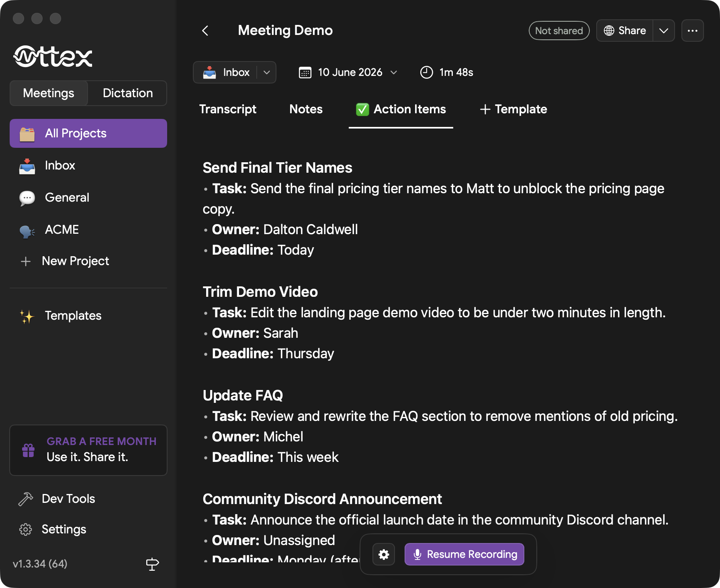The width and height of the screenshot is (720, 588).
Task: Open Inbox in sidebar
Action: click(x=88, y=165)
